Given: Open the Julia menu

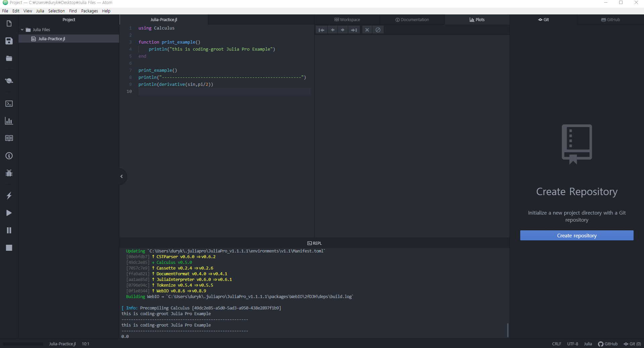Looking at the screenshot, I should click(x=40, y=11).
